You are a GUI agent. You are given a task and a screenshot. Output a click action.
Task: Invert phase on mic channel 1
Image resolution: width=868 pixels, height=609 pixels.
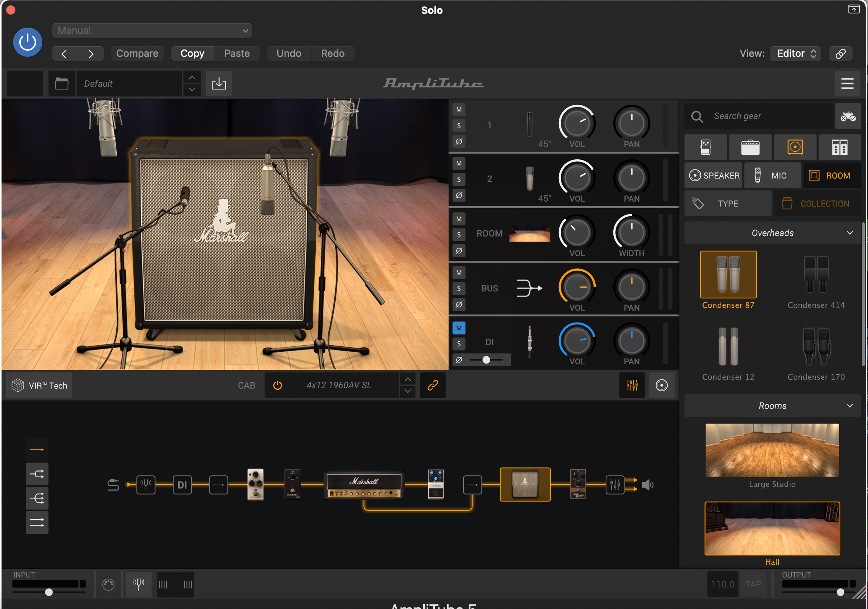459,141
